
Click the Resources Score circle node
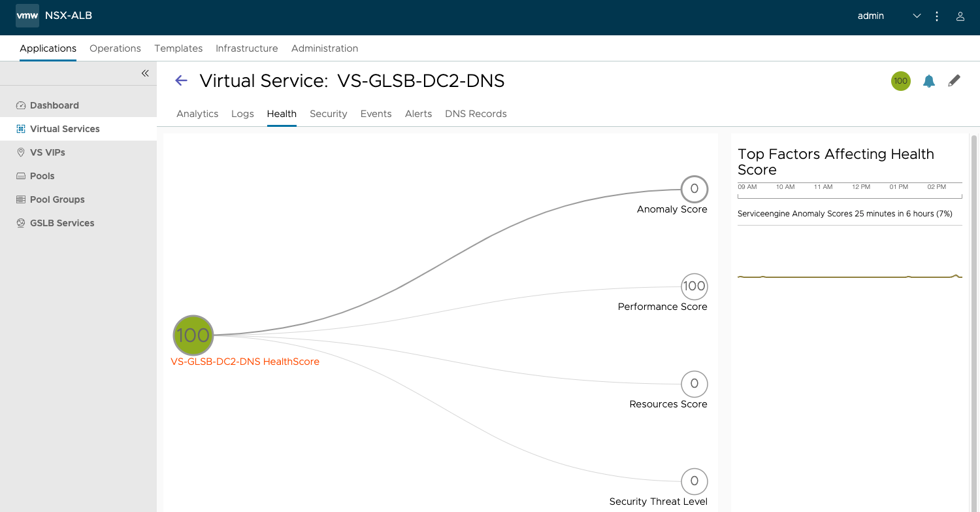pos(694,384)
